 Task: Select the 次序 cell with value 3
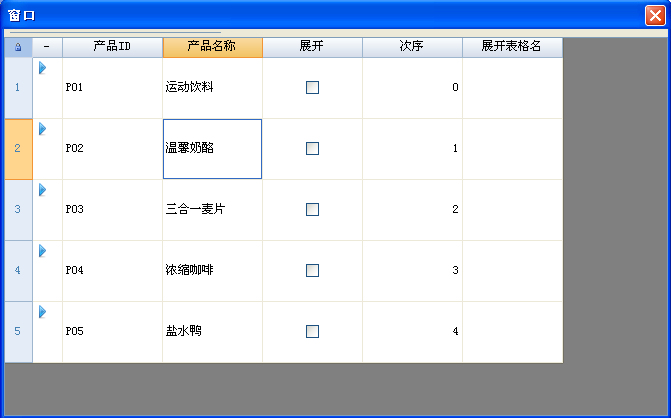[413, 271]
